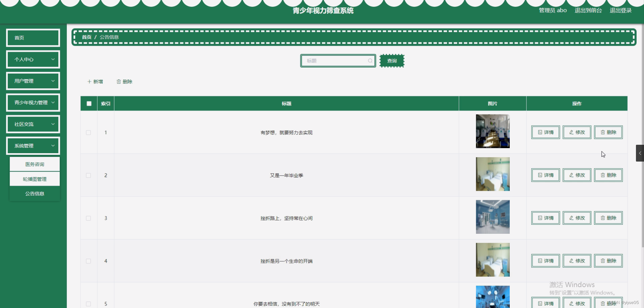Image resolution: width=644 pixels, height=308 pixels.
Task: Click the 标题 column header
Action: coord(287,103)
